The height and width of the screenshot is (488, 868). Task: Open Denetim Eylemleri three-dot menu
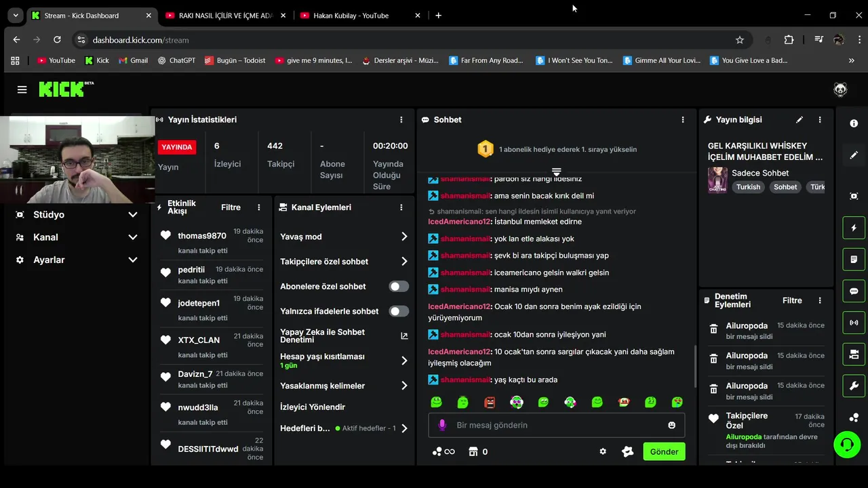(x=820, y=300)
